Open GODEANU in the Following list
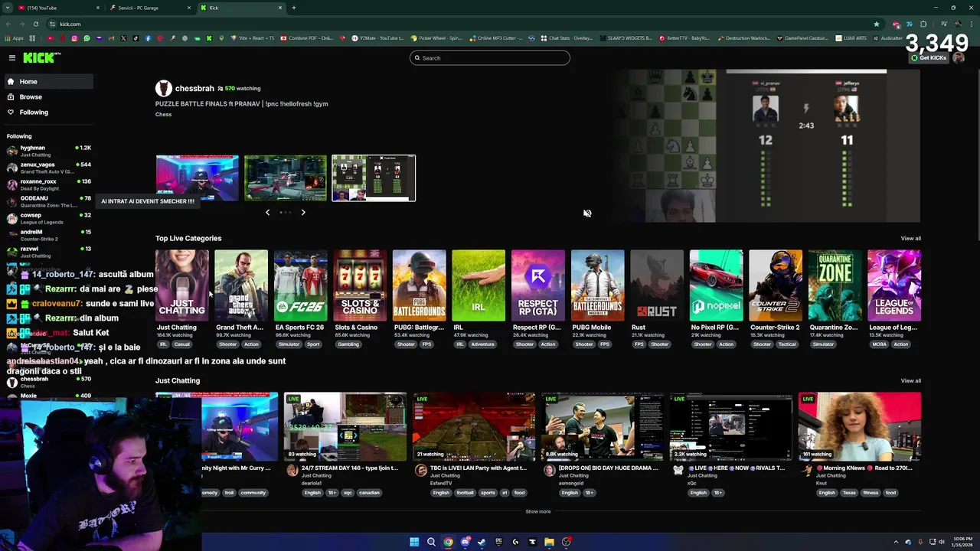The width and height of the screenshot is (980, 551). (x=47, y=201)
